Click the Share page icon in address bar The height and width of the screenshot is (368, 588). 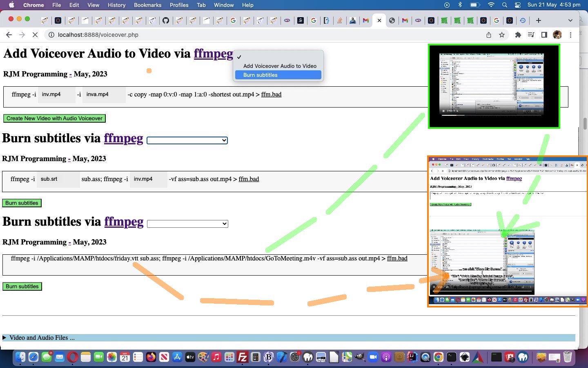coord(489,35)
